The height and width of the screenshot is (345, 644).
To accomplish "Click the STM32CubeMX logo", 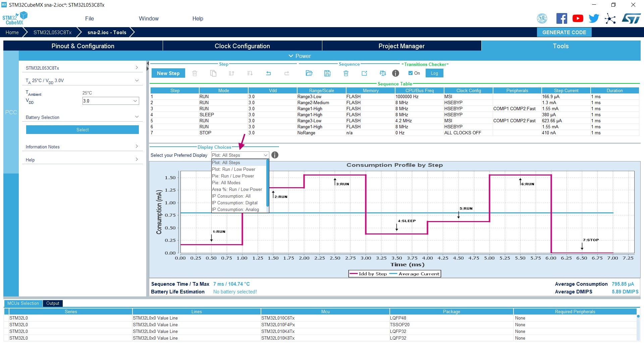I will click(15, 18).
